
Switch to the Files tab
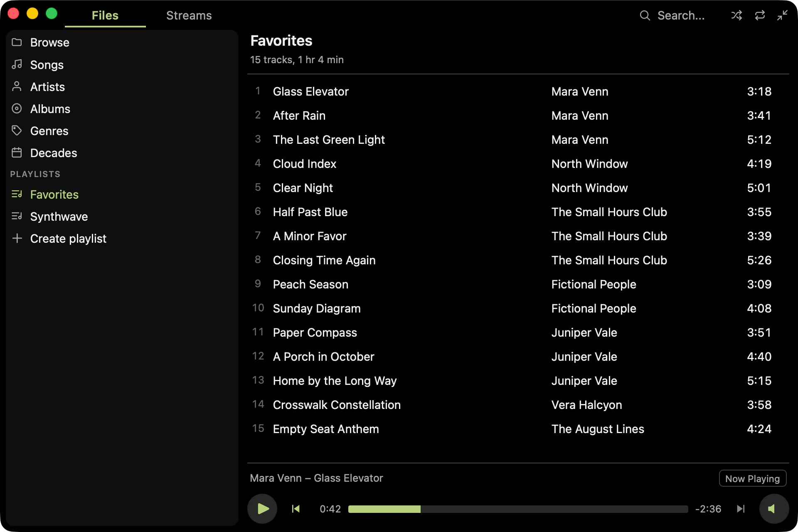[105, 15]
